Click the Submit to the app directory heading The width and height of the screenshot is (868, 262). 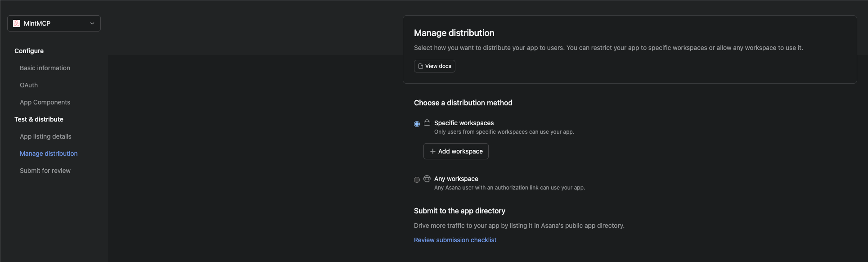coord(459,211)
